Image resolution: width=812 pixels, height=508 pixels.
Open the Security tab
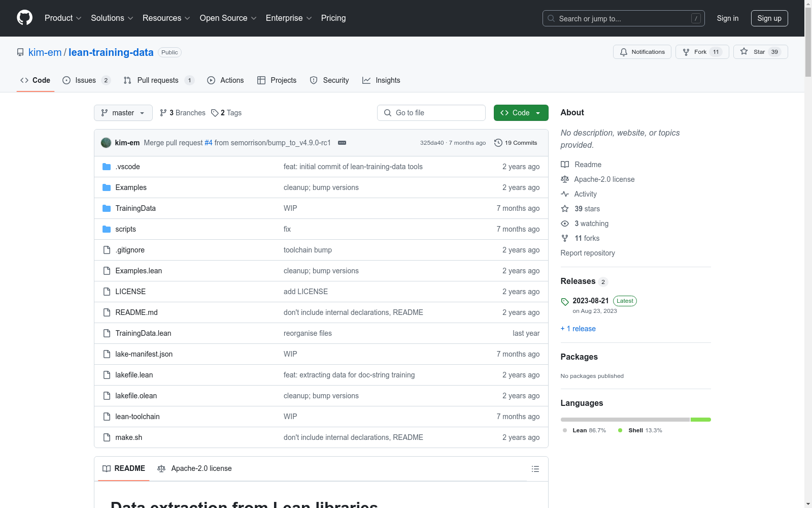329,80
